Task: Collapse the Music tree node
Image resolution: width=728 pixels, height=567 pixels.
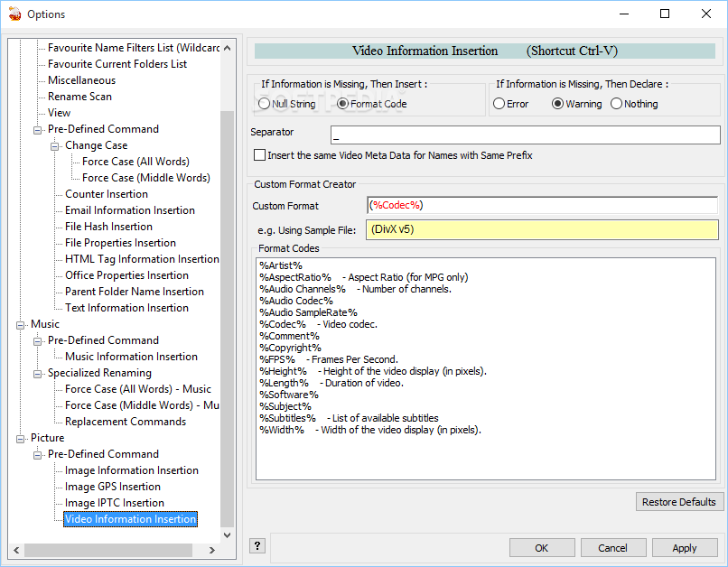Action: click(x=20, y=325)
